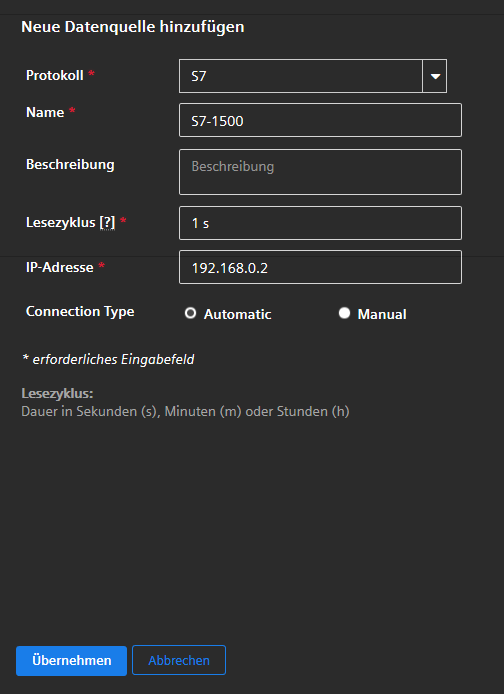Viewport: 504px width, 694px height.
Task: Open the Protokoll dropdown arrow
Action: (x=435, y=76)
